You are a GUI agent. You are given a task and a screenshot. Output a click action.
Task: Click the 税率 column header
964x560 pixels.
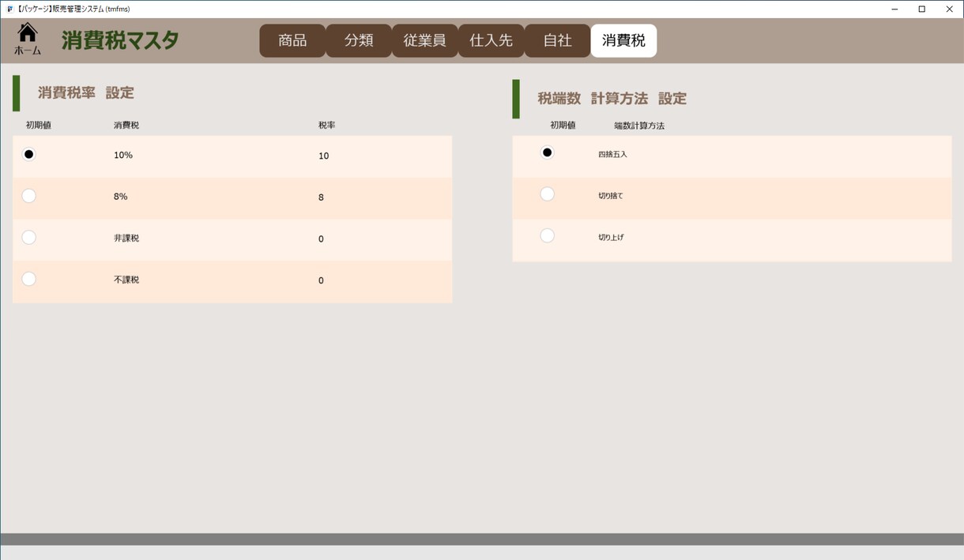[x=327, y=126]
